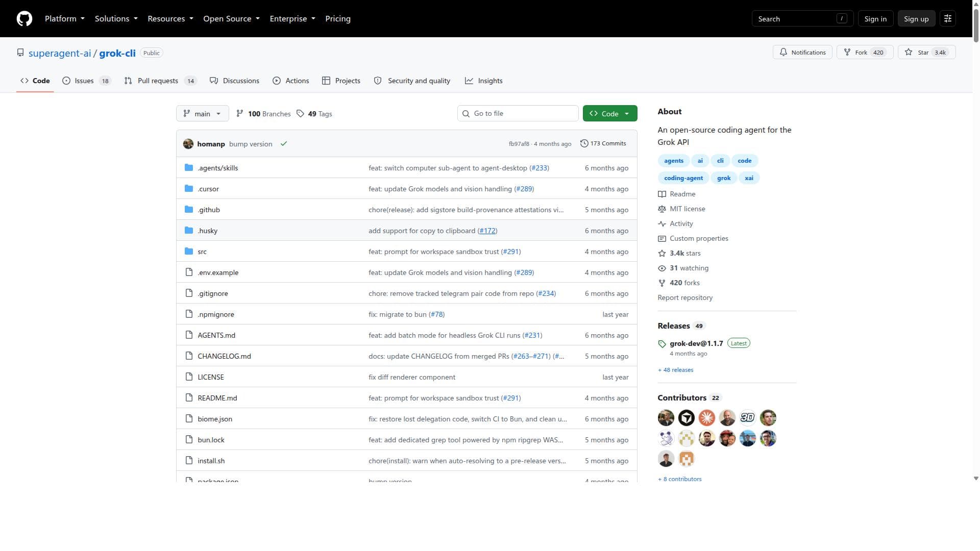980x551 pixels.
Task: Expand the Platform menu
Action: point(65,19)
